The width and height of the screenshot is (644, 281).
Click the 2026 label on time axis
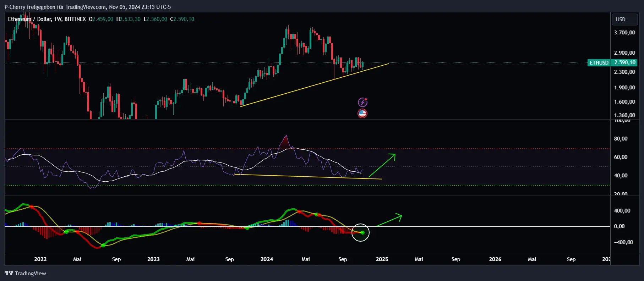coord(495,259)
